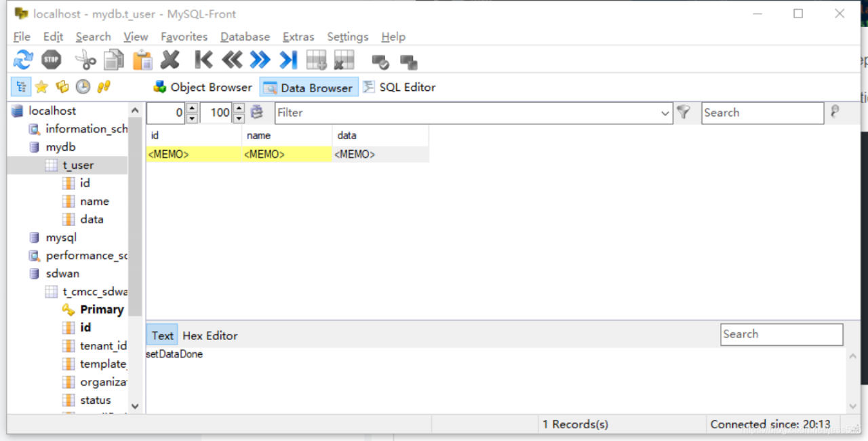The image size is (868, 441).
Task: Click the lower Search field in editor pane
Action: pos(781,334)
